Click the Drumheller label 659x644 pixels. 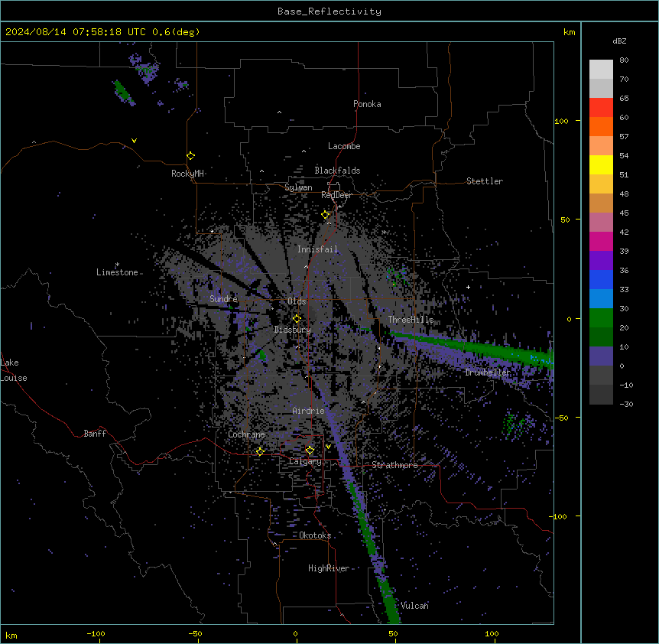tap(488, 372)
